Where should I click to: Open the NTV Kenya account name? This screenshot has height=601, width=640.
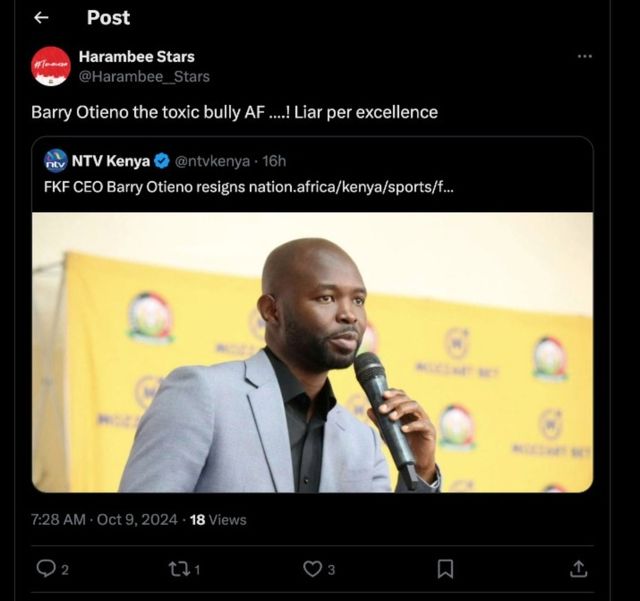pyautogui.click(x=111, y=160)
